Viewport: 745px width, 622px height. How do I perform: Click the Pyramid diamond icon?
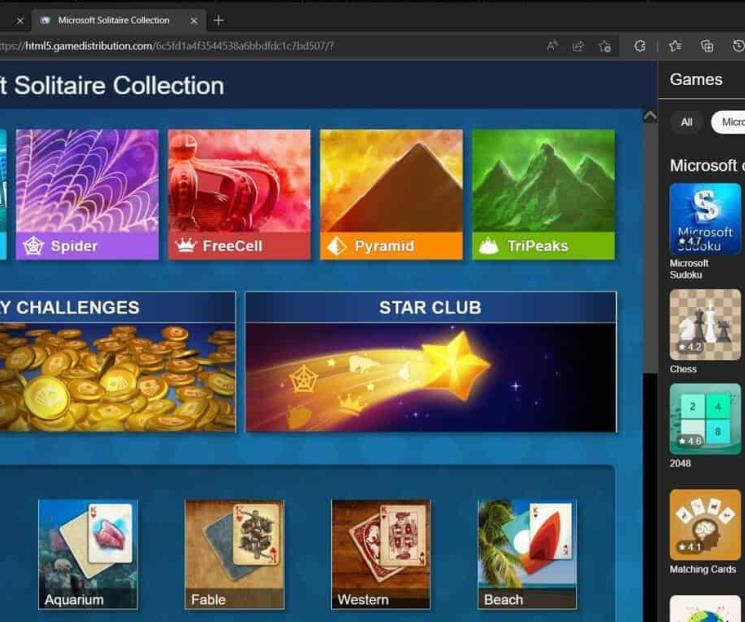pos(337,246)
